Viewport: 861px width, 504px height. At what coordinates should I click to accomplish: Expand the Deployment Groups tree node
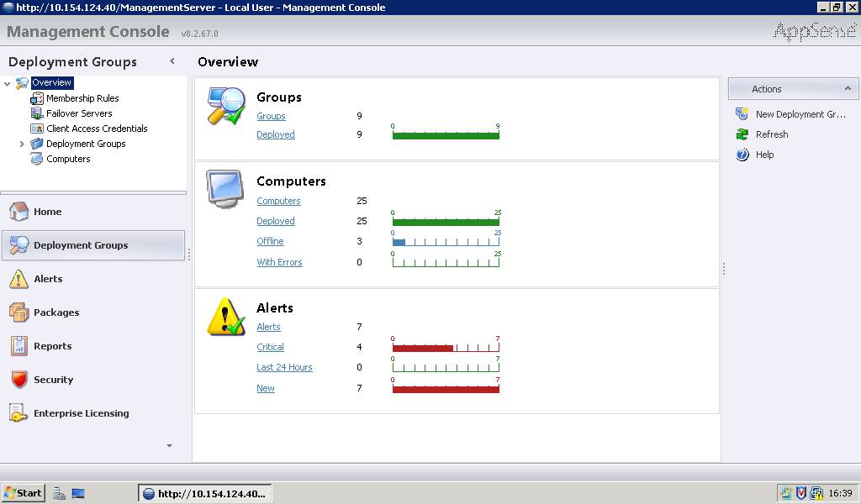pyautogui.click(x=22, y=144)
